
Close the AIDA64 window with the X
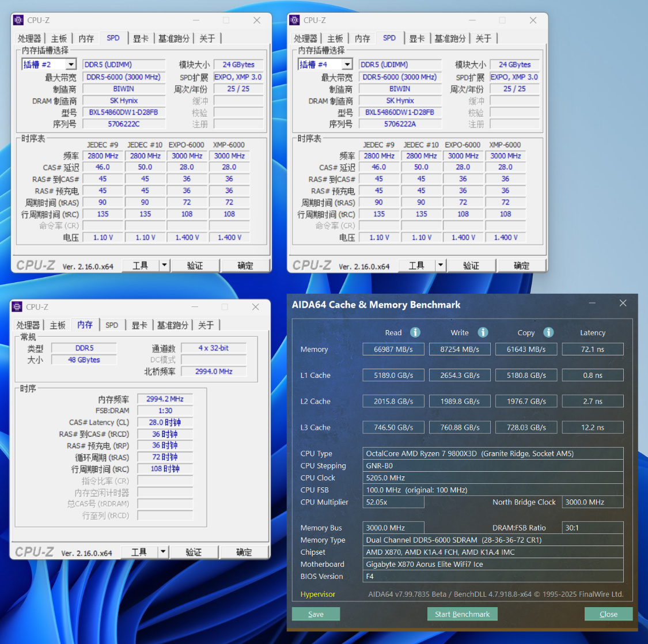pyautogui.click(x=623, y=304)
